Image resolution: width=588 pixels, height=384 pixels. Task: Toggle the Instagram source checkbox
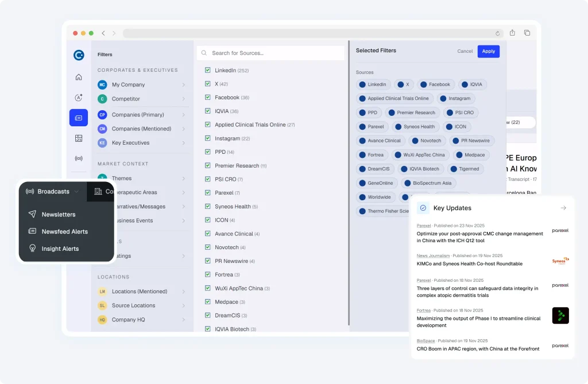click(x=208, y=138)
